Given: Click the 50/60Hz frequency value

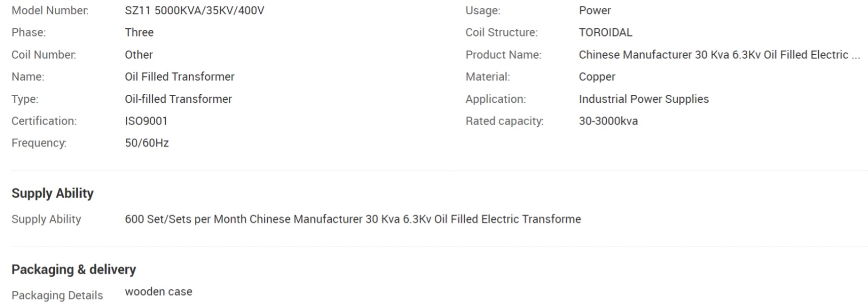Looking at the screenshot, I should click(147, 143).
